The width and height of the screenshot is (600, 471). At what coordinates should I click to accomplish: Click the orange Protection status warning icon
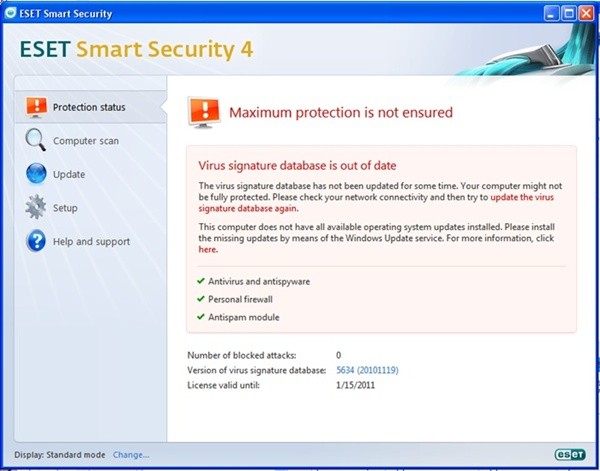tap(36, 107)
